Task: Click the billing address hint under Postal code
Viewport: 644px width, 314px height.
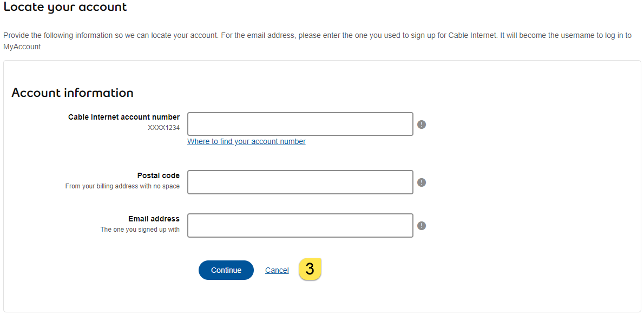Action: (x=122, y=186)
